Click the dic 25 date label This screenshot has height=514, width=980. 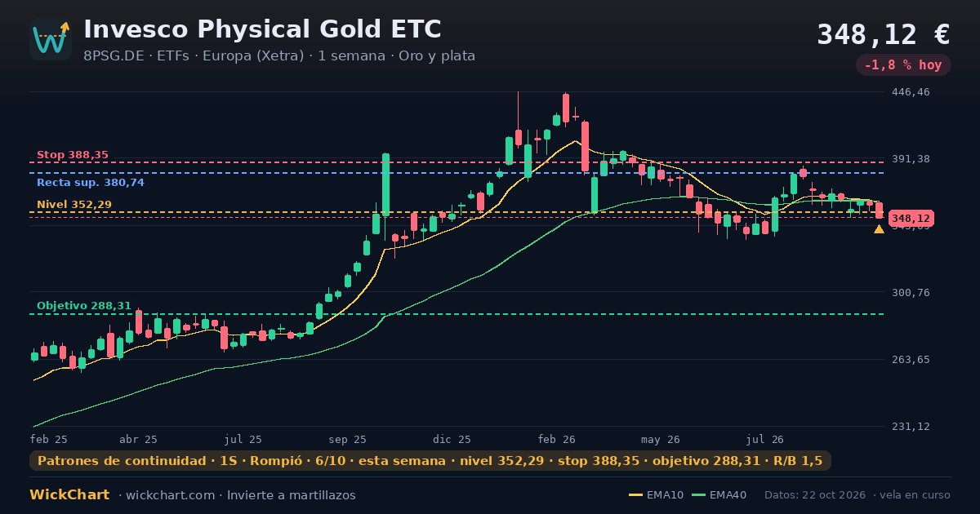pos(452,439)
